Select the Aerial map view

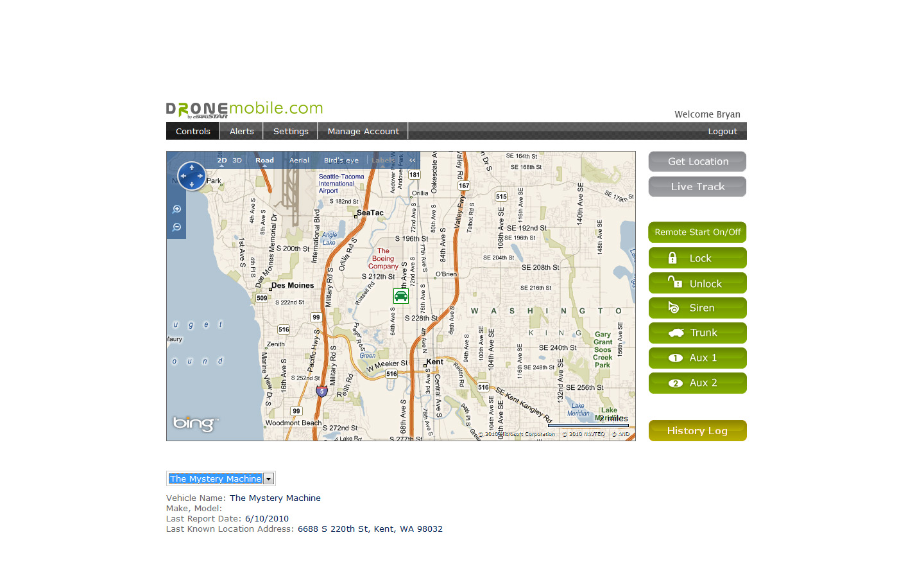point(299,161)
